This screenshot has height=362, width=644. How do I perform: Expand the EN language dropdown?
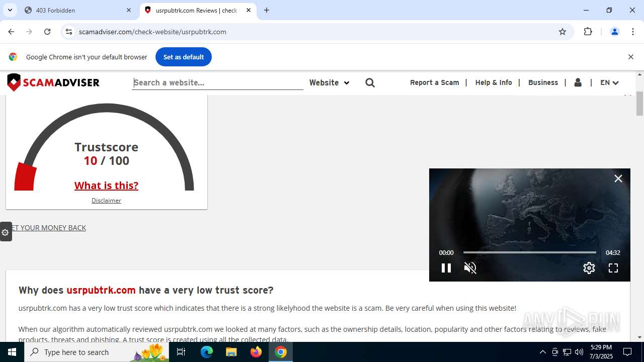(x=609, y=82)
